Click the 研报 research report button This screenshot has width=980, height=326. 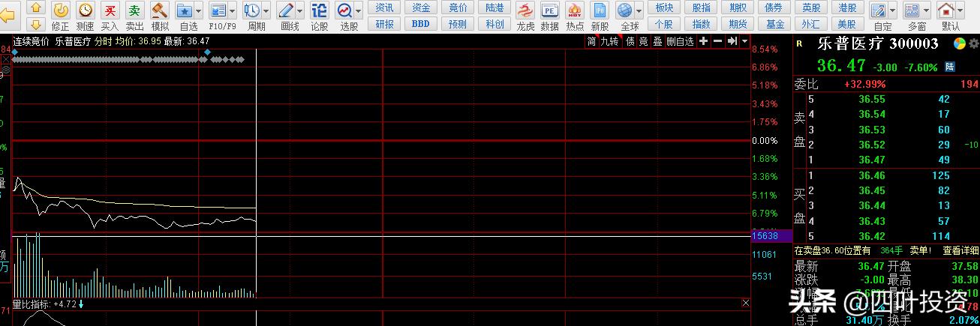click(x=385, y=24)
